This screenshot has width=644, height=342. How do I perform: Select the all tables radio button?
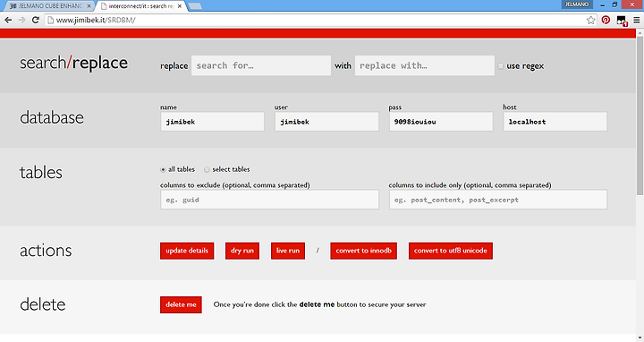pos(163,169)
